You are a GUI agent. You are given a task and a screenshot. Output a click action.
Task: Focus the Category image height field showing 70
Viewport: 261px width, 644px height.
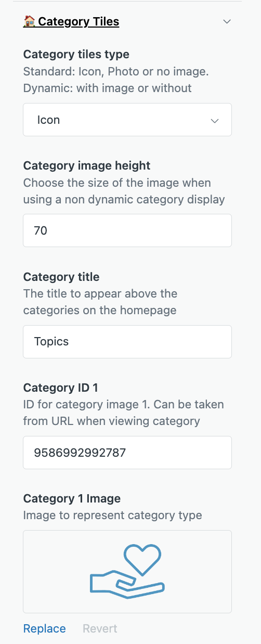[x=127, y=230]
